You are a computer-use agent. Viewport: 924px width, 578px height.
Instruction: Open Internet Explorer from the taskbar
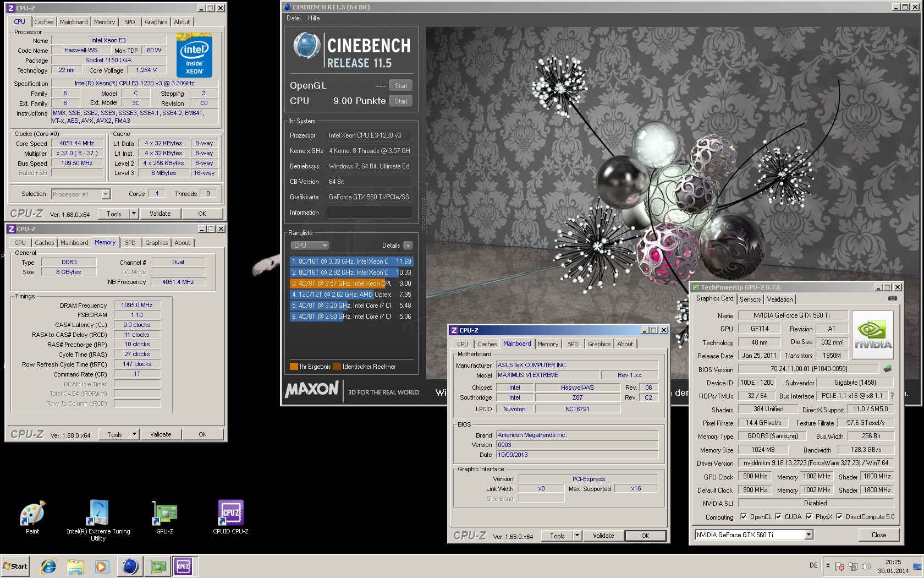point(48,566)
